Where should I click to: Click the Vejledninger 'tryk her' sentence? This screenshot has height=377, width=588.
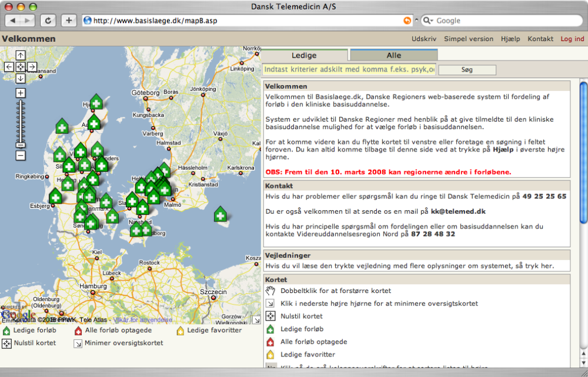[409, 266]
